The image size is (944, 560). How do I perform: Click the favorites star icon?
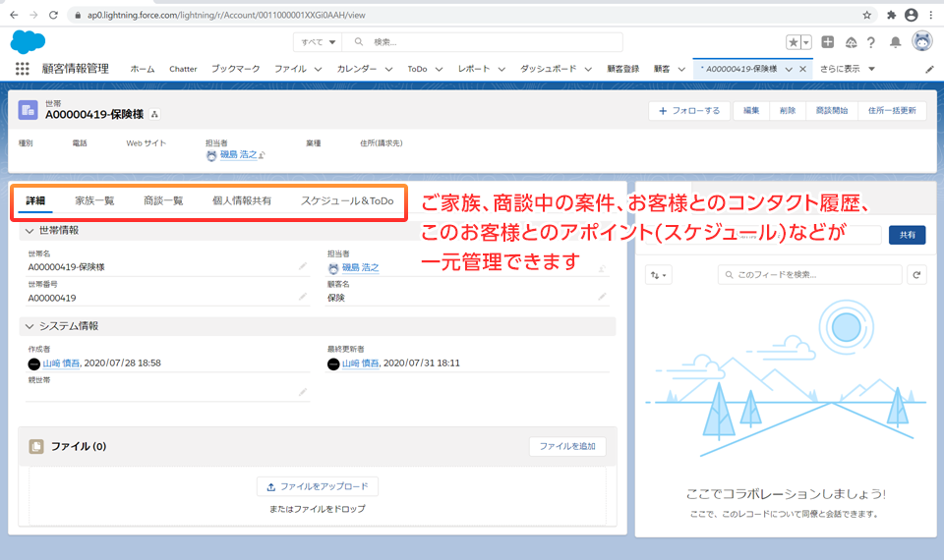click(794, 42)
